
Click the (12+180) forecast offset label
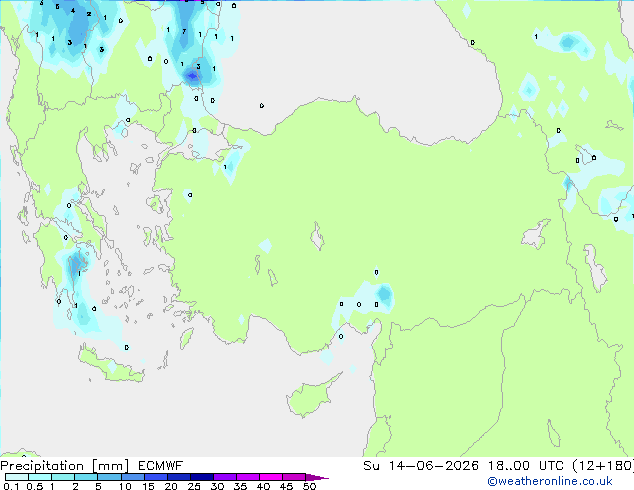[603, 466]
